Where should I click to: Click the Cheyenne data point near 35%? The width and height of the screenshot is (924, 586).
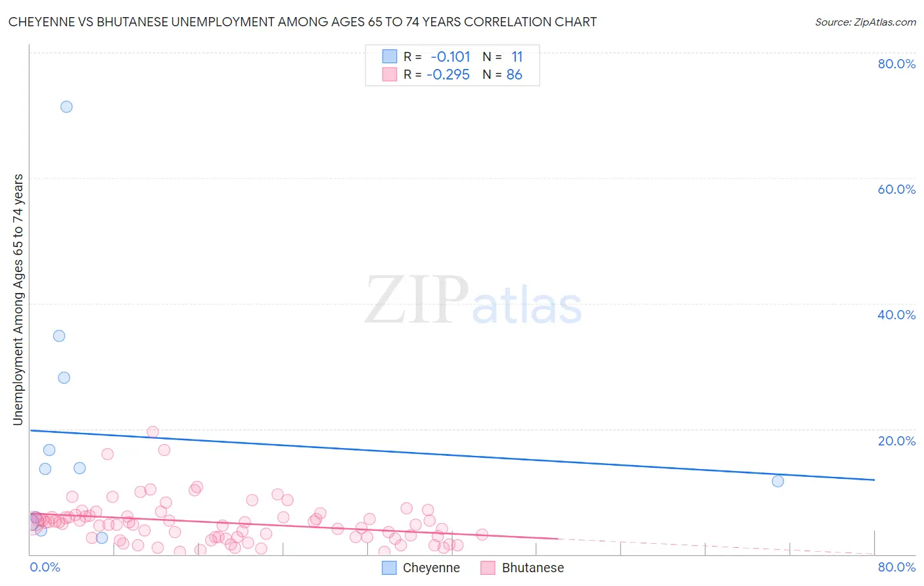(x=59, y=336)
